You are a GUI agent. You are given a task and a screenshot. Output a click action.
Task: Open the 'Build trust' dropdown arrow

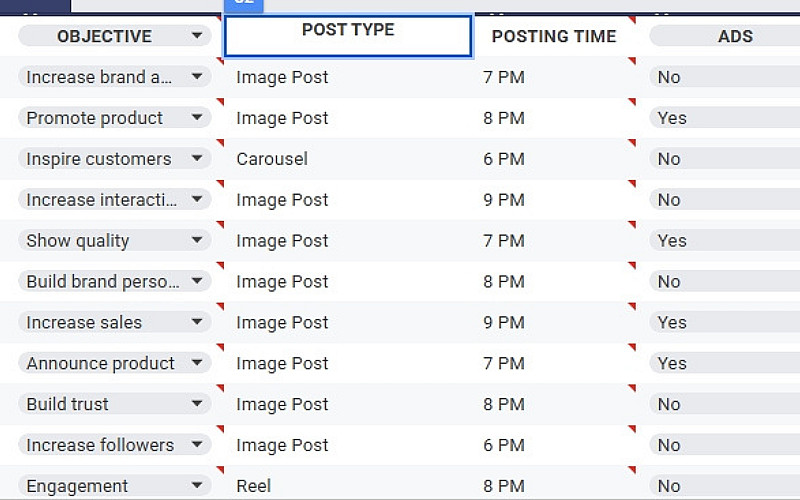tap(196, 405)
